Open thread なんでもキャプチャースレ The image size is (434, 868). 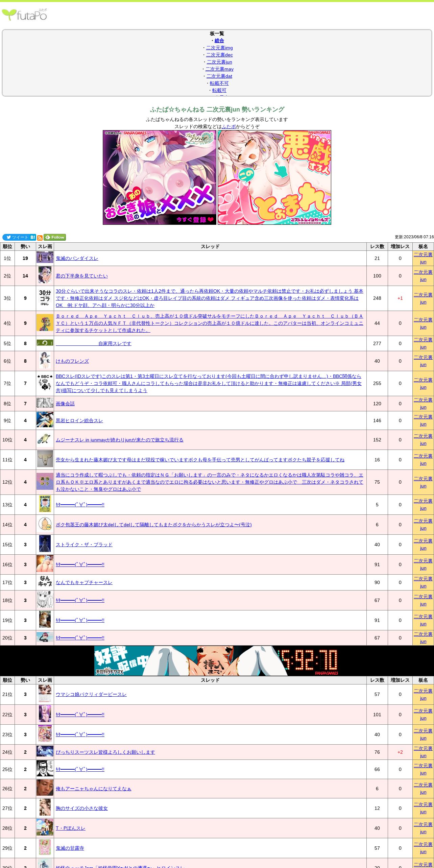point(84,582)
